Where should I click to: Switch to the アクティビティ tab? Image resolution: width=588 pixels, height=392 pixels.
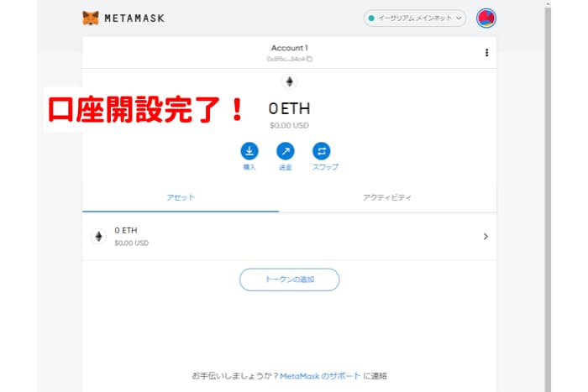(x=387, y=197)
